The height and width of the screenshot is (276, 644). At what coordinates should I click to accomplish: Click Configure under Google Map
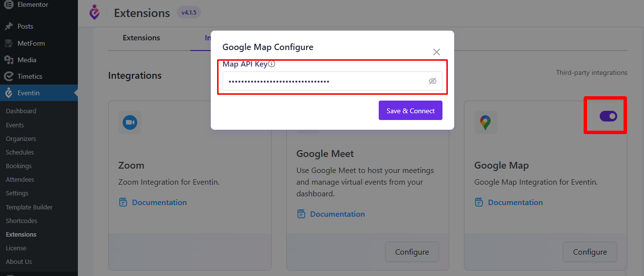coord(589,252)
